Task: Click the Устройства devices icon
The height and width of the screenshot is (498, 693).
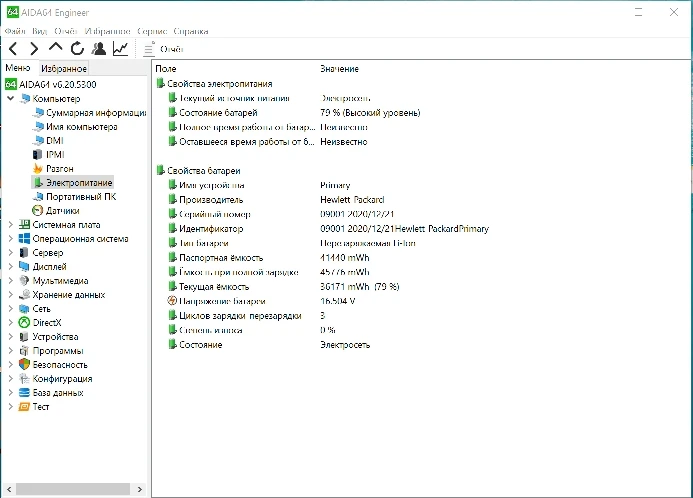Action: coord(24,337)
